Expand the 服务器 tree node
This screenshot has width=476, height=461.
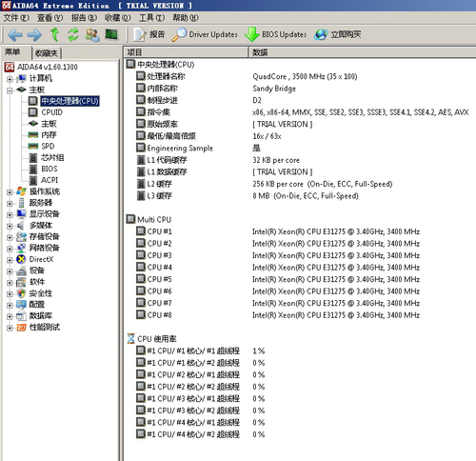click(10, 203)
